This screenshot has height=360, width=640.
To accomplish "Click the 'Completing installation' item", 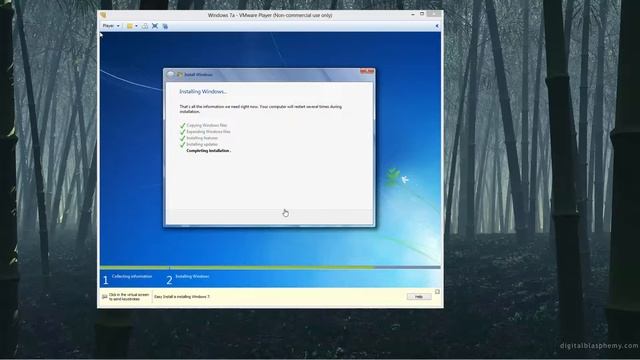I will [209, 151].
